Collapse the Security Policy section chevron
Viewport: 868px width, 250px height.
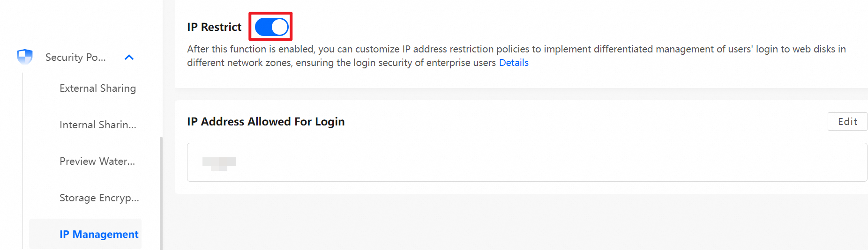(x=129, y=57)
